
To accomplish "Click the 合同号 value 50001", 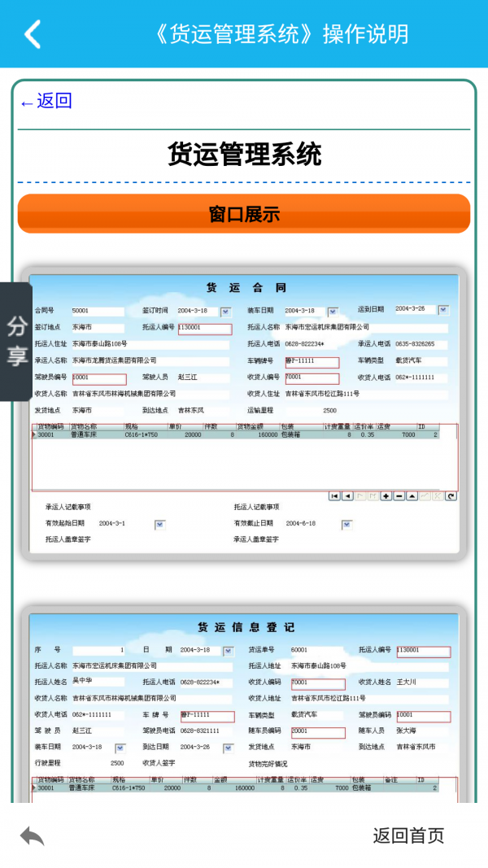I will [81, 311].
